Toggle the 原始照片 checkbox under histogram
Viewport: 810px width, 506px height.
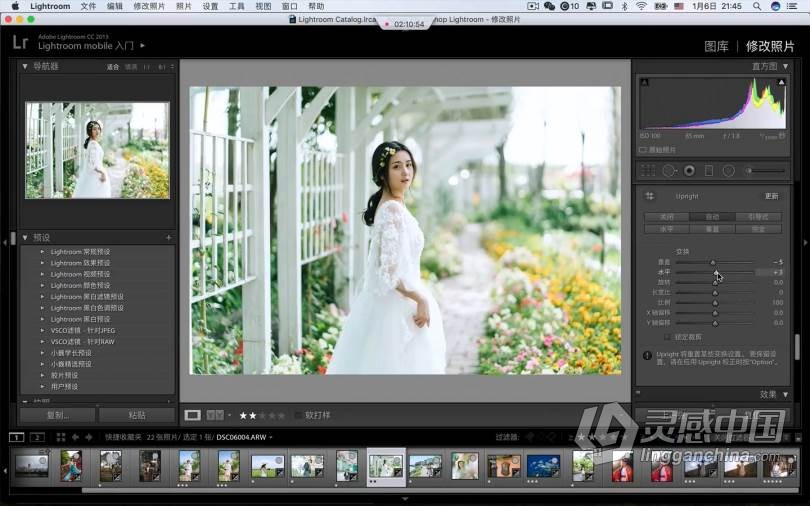coord(643,150)
